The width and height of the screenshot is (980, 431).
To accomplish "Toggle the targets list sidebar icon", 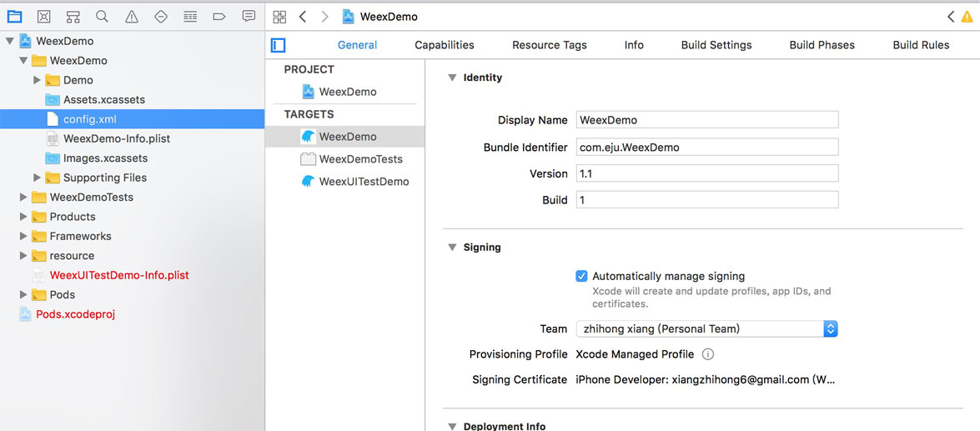I will point(279,45).
